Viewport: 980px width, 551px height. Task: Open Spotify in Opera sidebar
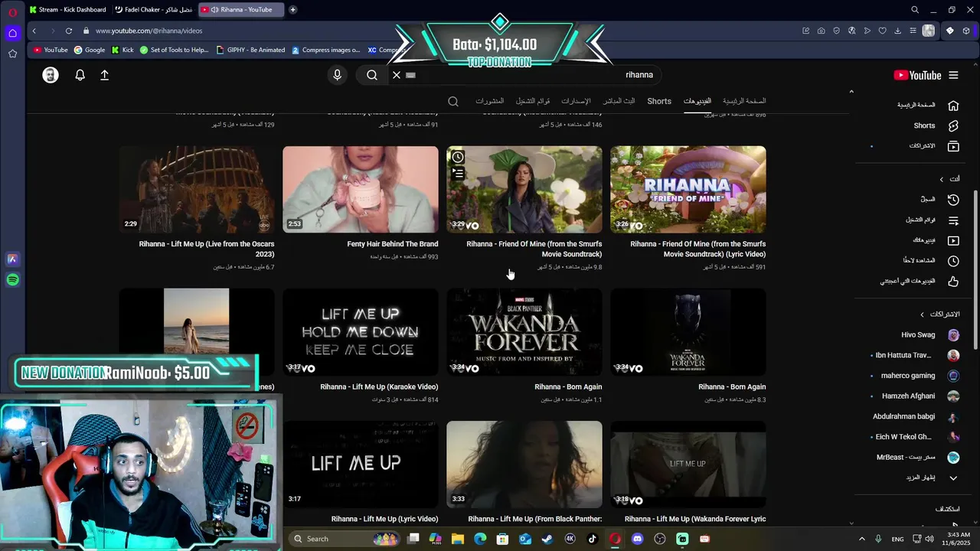(12, 280)
